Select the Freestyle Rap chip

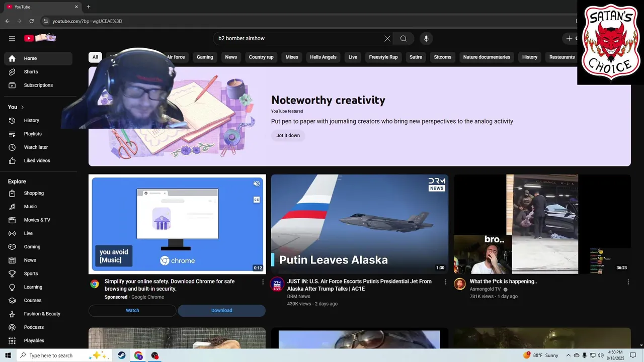[383, 57]
